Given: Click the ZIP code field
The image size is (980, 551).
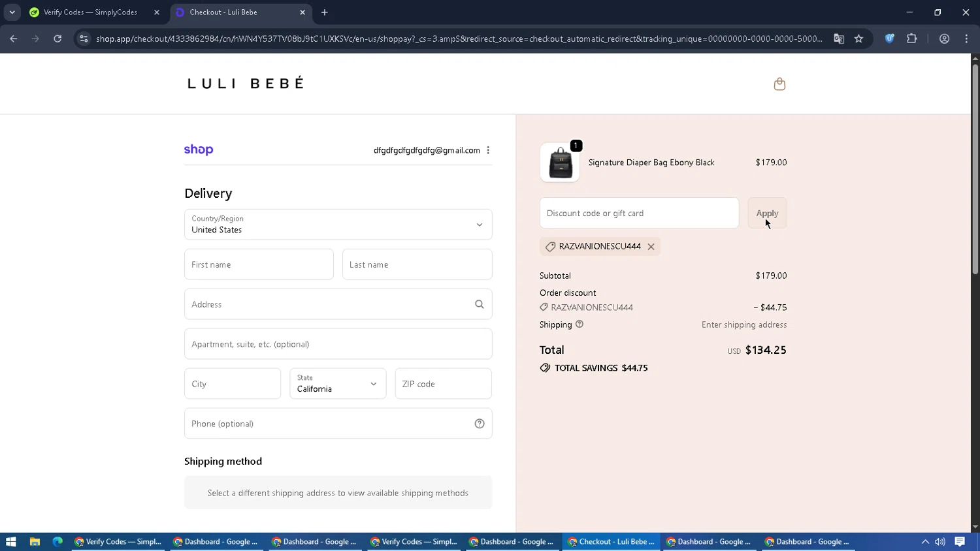Looking at the screenshot, I should pos(444,384).
